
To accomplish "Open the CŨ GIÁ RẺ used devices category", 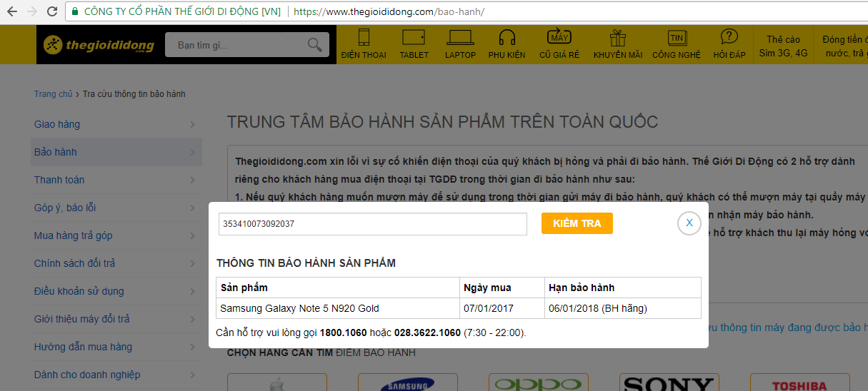I will click(559, 45).
